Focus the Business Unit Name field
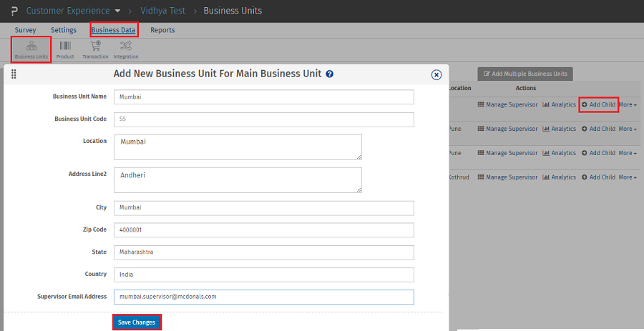This screenshot has height=331, width=644. point(264,97)
